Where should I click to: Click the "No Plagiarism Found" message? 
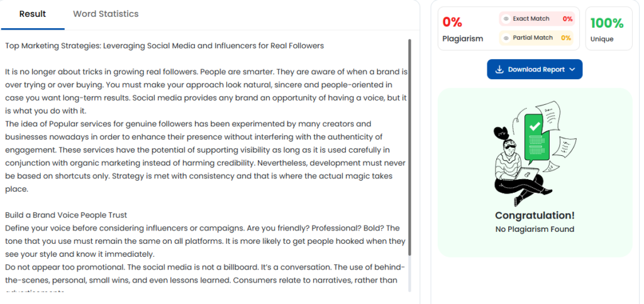[x=535, y=229]
